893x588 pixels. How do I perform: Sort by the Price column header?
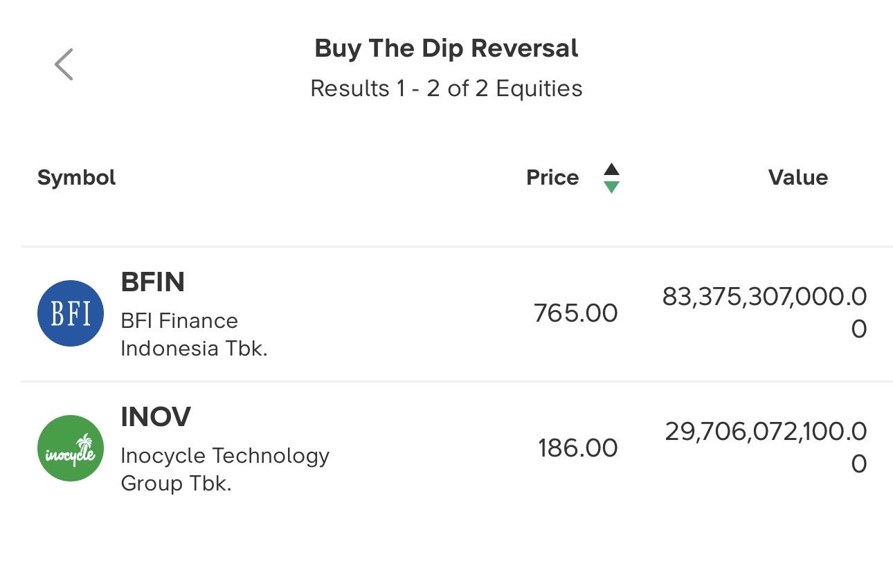[x=552, y=178]
